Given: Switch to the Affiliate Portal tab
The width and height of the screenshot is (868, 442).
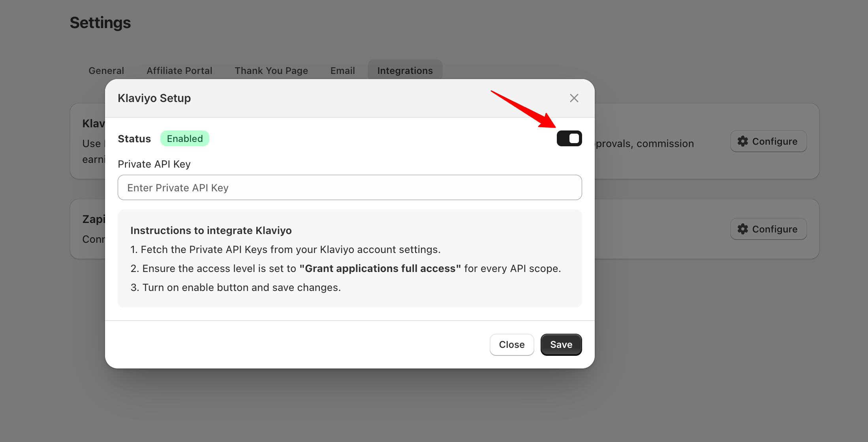Looking at the screenshot, I should click(179, 71).
